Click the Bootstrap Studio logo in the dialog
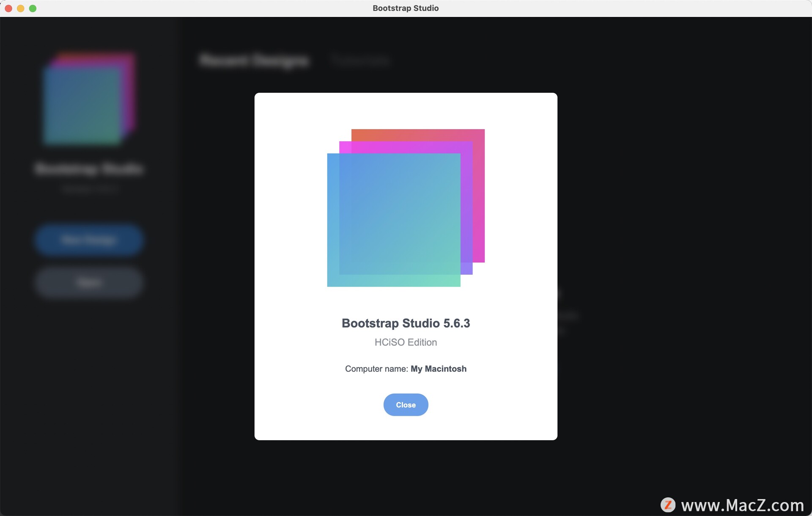The width and height of the screenshot is (812, 516). click(406, 208)
